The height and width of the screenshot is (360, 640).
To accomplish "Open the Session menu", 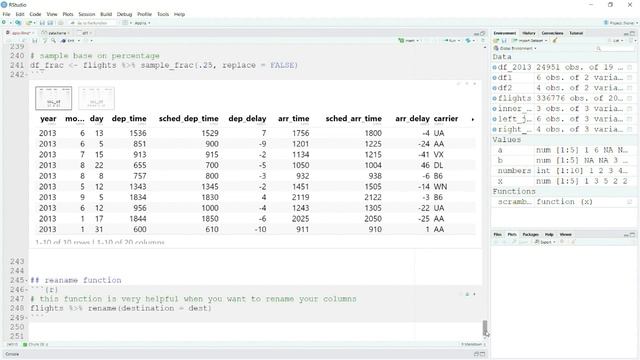I will [x=87, y=14].
